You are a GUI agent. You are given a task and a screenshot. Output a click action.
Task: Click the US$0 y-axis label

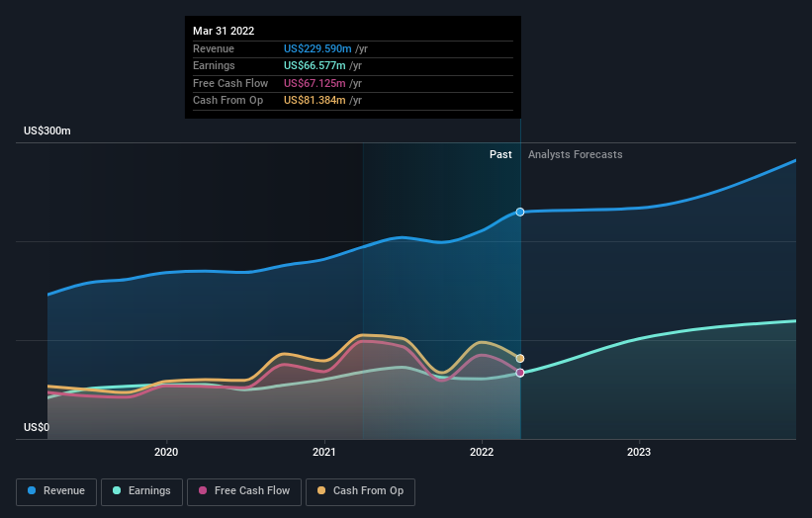(x=37, y=427)
